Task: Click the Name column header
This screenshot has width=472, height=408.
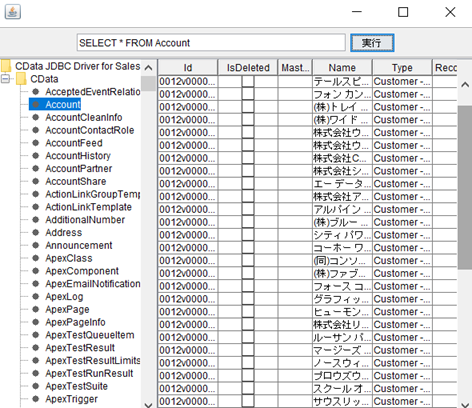Action: point(342,68)
